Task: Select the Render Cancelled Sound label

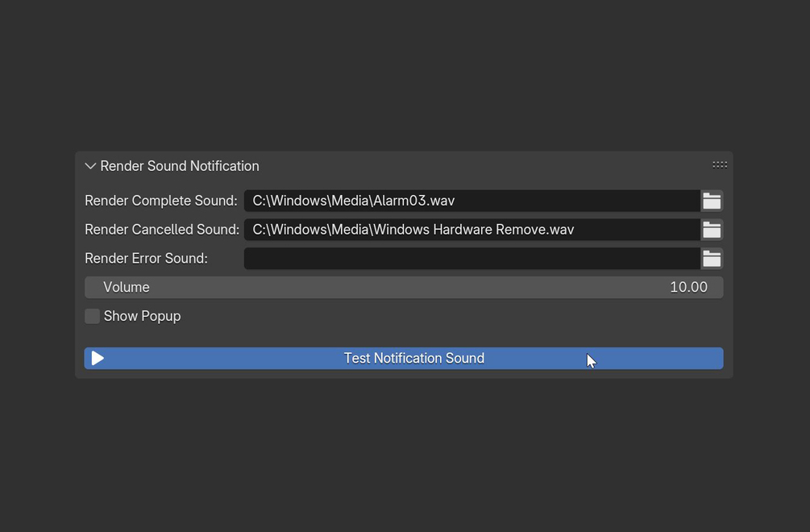Action: pyautogui.click(x=162, y=230)
